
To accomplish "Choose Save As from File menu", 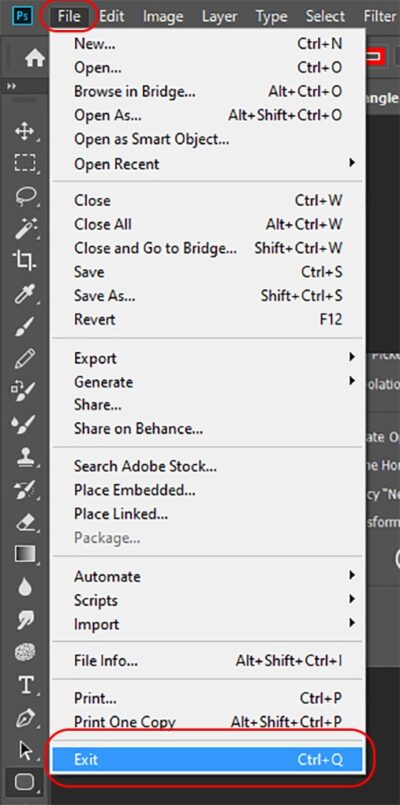I will click(x=207, y=296).
